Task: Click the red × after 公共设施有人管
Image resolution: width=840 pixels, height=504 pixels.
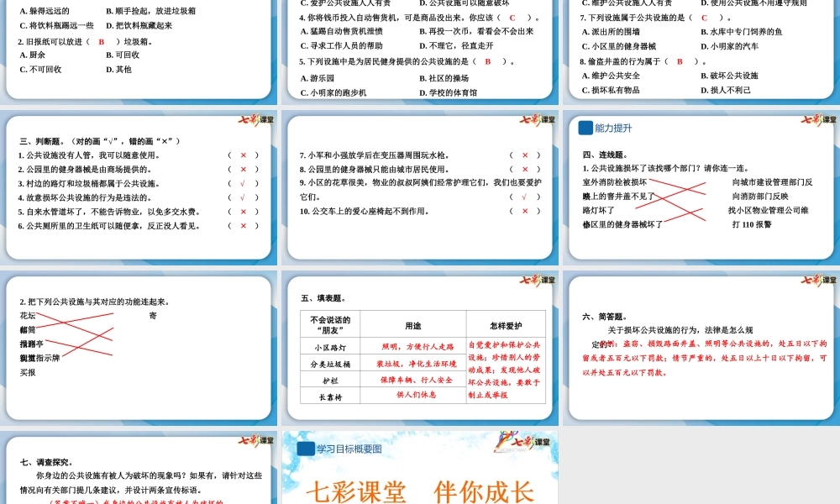Action: [x=243, y=155]
